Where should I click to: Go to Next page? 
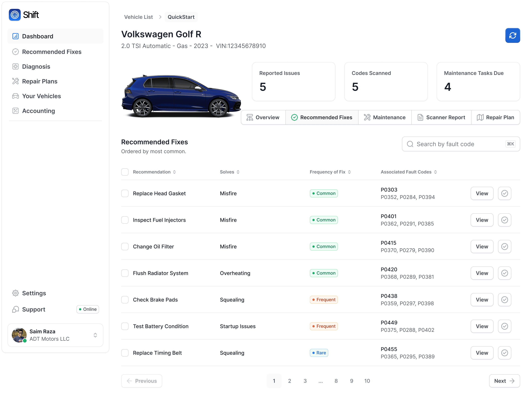click(504, 381)
